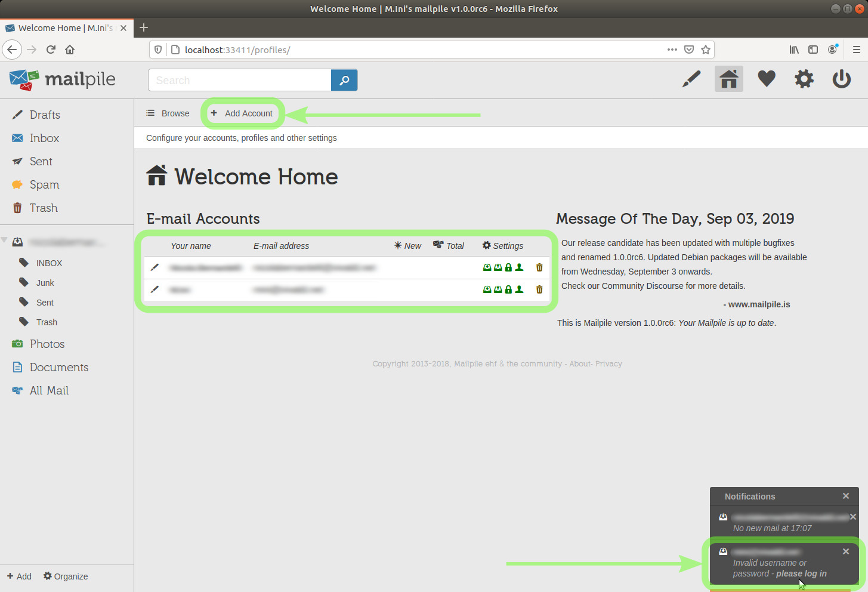Open the compose pencil icon in header
Viewport: 868px width, 592px height.
(691, 79)
